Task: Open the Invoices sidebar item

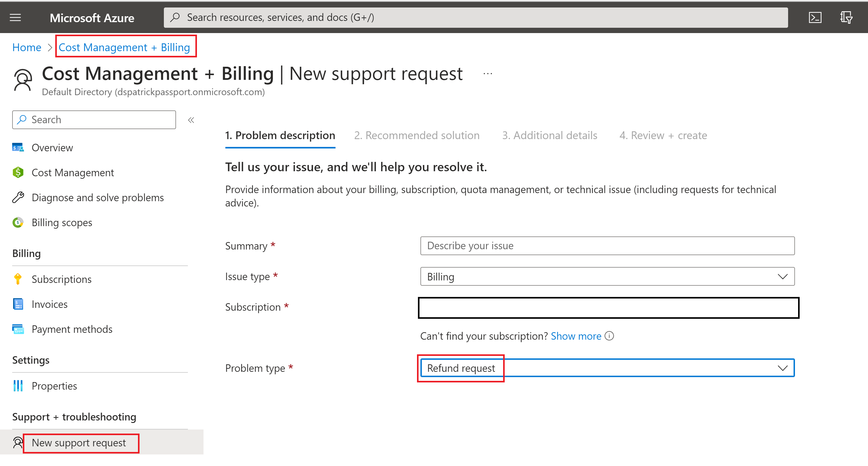Action: point(50,304)
